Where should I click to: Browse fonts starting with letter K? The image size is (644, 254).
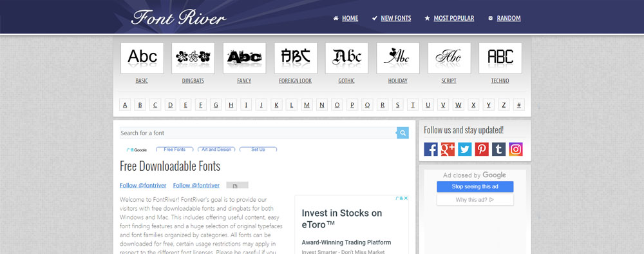point(276,105)
